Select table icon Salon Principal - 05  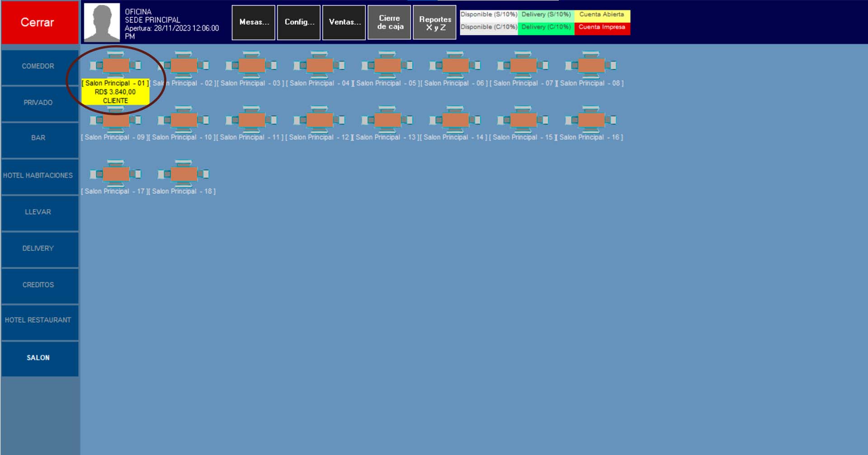tap(387, 66)
